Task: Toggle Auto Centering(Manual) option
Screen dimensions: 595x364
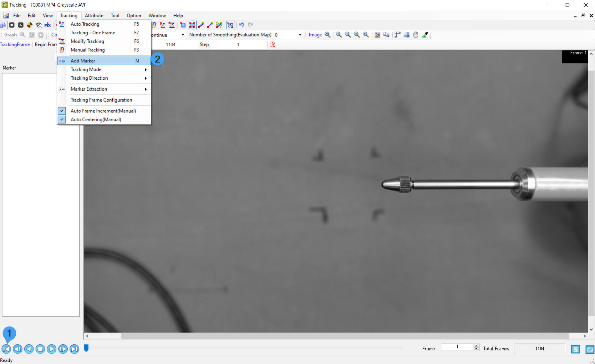Action: [x=96, y=120]
